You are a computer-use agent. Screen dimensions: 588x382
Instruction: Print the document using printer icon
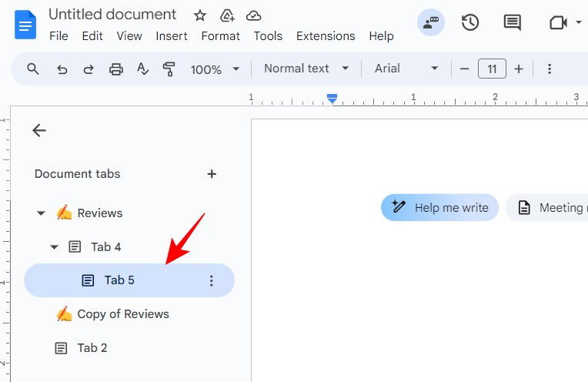pos(116,69)
